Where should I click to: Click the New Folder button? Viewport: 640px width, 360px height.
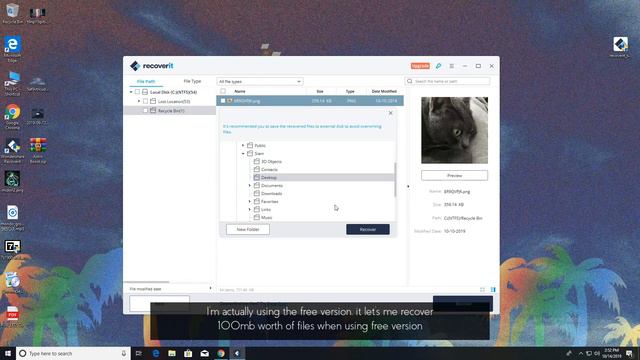[248, 229]
